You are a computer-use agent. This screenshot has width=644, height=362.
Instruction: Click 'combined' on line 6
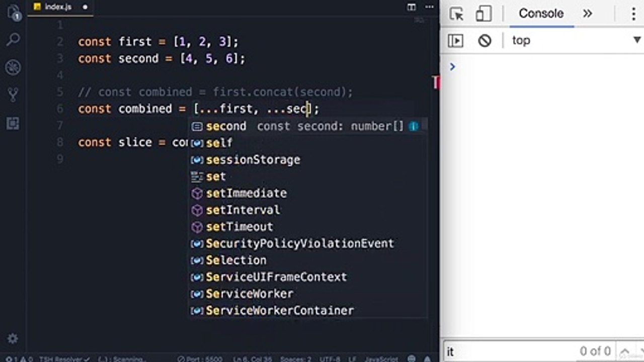click(145, 109)
